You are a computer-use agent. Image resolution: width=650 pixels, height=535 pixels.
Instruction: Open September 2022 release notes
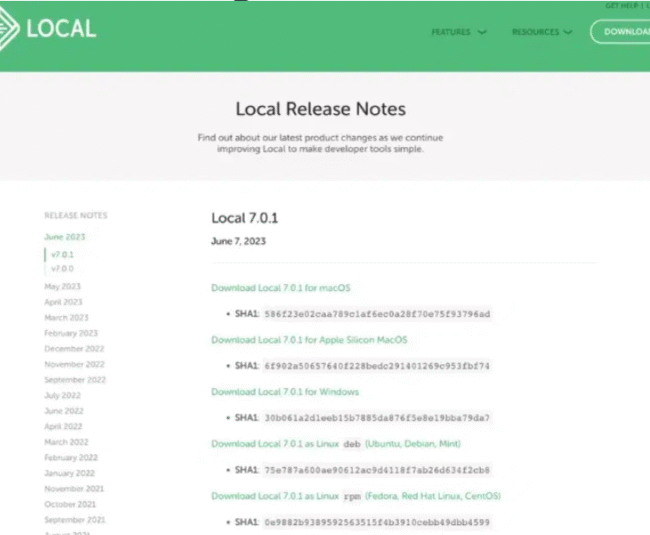click(75, 380)
